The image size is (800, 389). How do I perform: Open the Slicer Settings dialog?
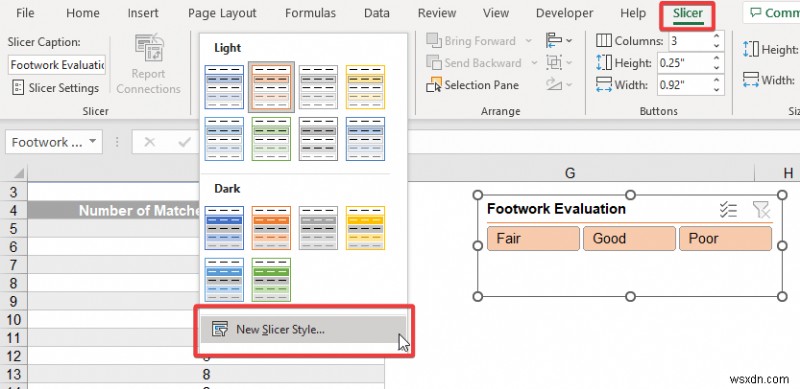(x=56, y=88)
